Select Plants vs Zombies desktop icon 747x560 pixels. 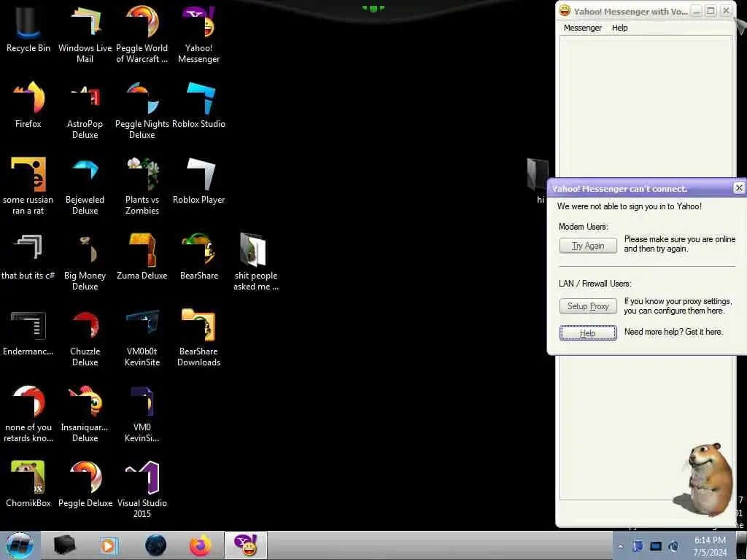[x=142, y=186]
